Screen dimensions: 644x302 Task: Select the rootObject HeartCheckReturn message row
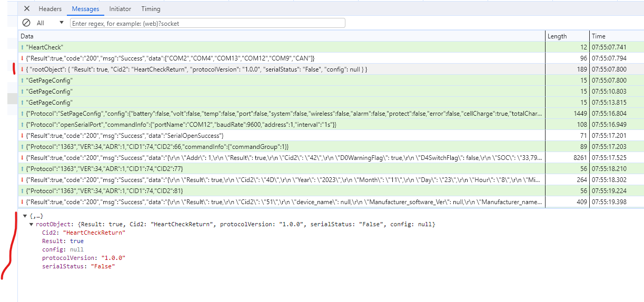point(331,69)
